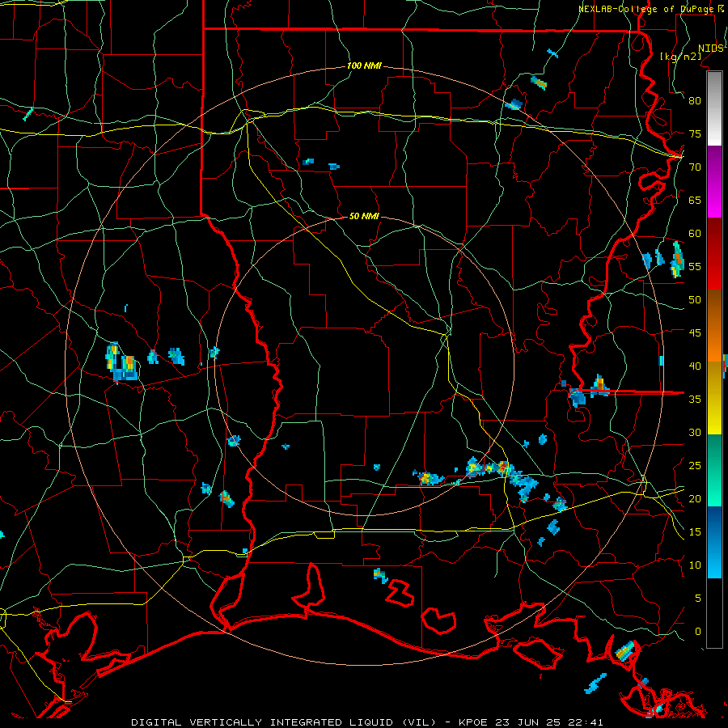This screenshot has width=728, height=728.
Task: Select the 100 NMI range ring label
Action: (x=364, y=66)
